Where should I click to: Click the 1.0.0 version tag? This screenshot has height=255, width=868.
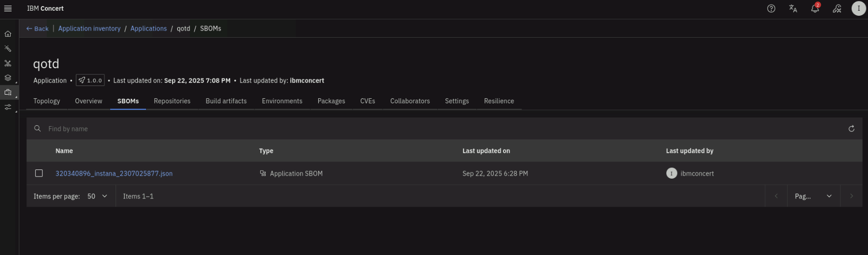tap(90, 80)
